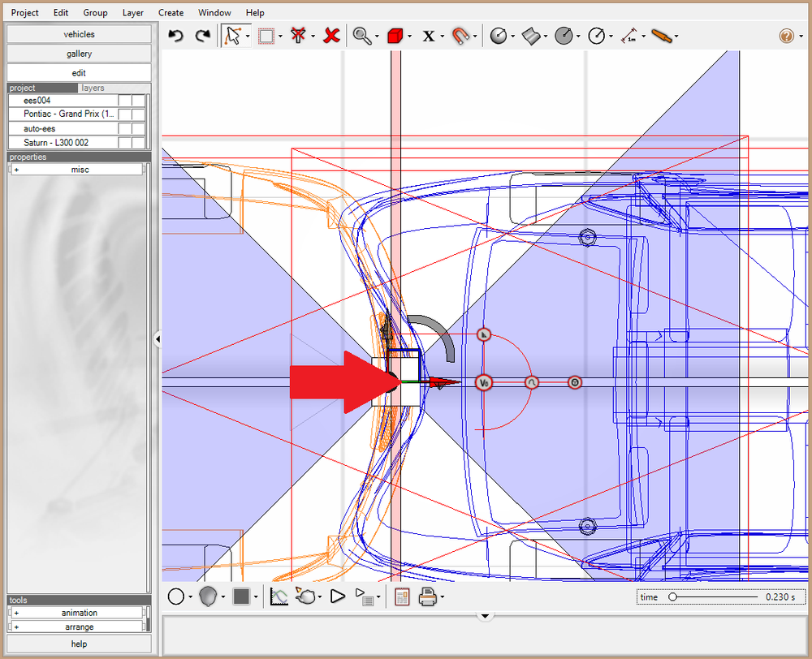Click the undo arrow icon
Screen dimensions: 812x659
click(175, 36)
